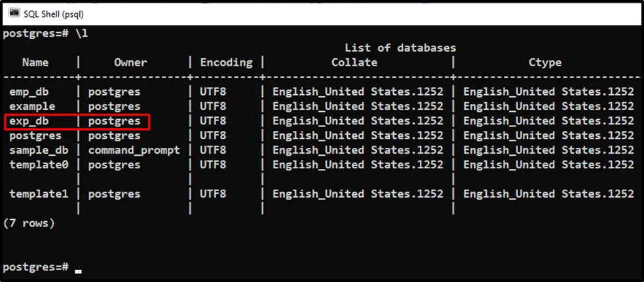
Task: Click the Owner column header
Action: pos(130,63)
